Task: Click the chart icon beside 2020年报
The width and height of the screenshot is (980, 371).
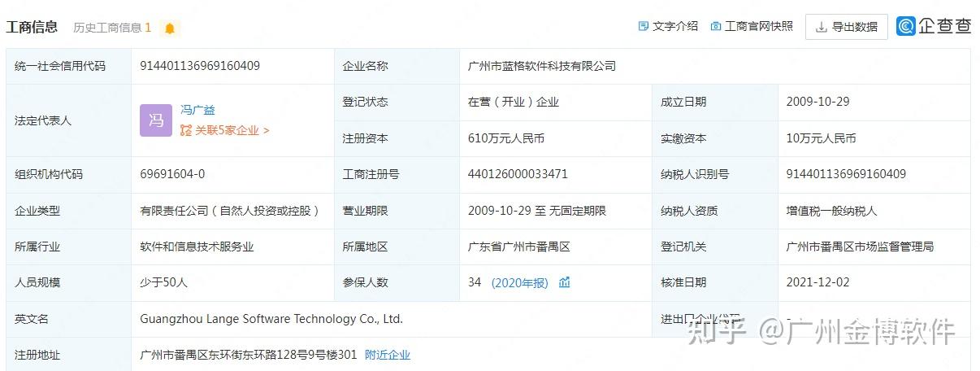Action: (x=565, y=282)
